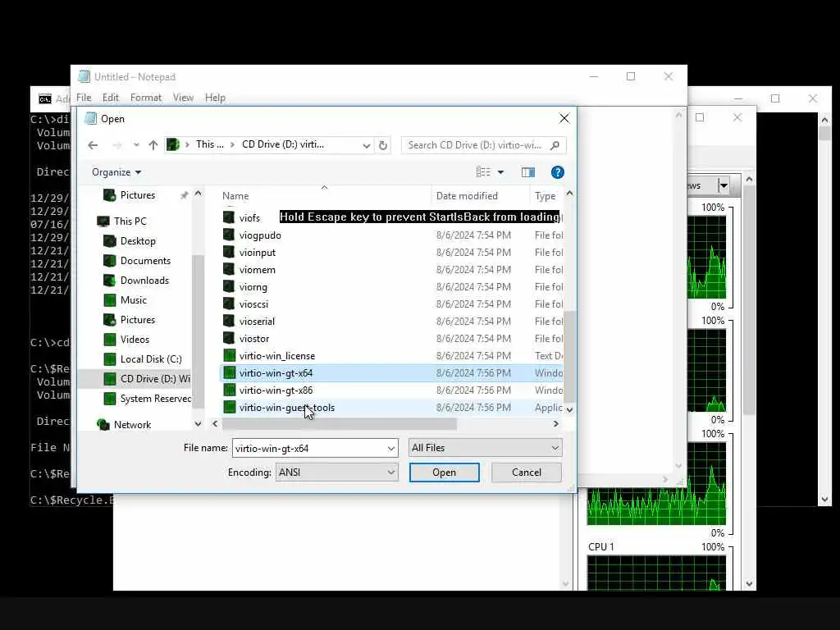Click the vertical scrollbar of file list
Viewport: 840px width, 630px height.
(x=569, y=356)
